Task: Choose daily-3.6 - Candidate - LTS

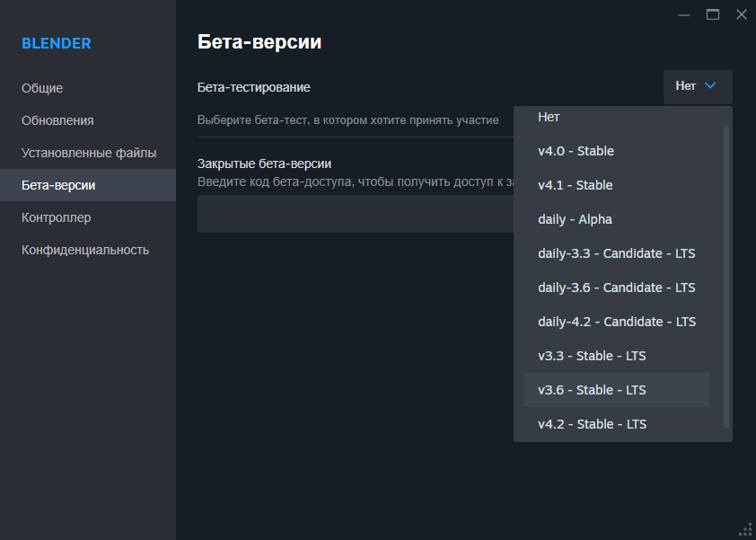Action: point(616,288)
